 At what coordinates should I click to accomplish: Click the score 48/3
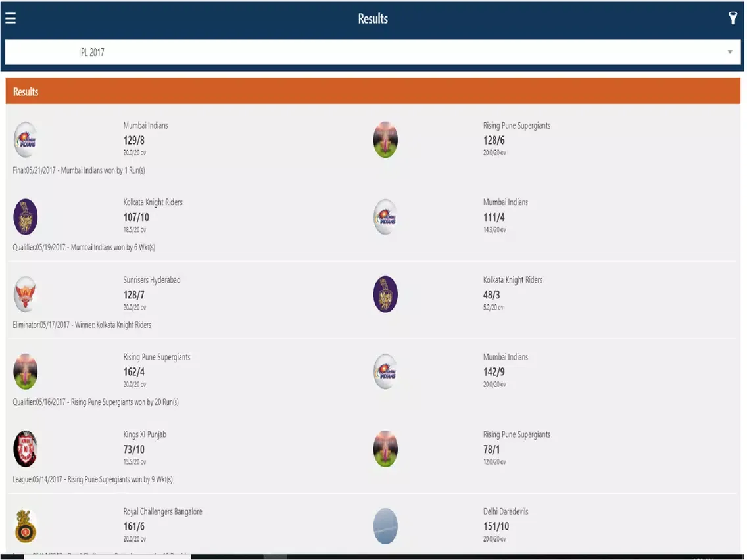(491, 294)
